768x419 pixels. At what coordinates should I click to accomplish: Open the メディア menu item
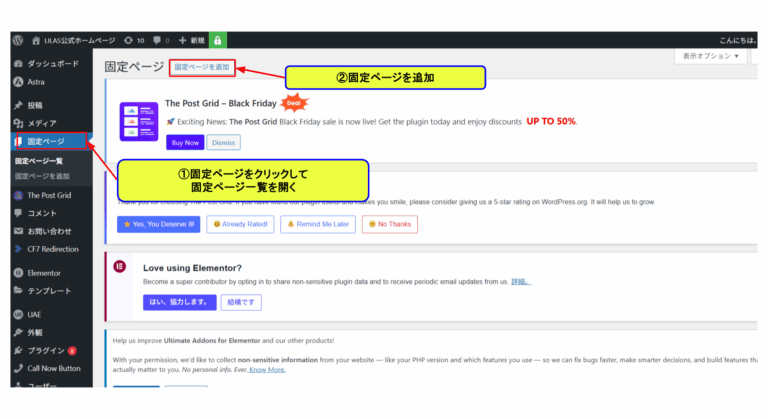click(42, 123)
